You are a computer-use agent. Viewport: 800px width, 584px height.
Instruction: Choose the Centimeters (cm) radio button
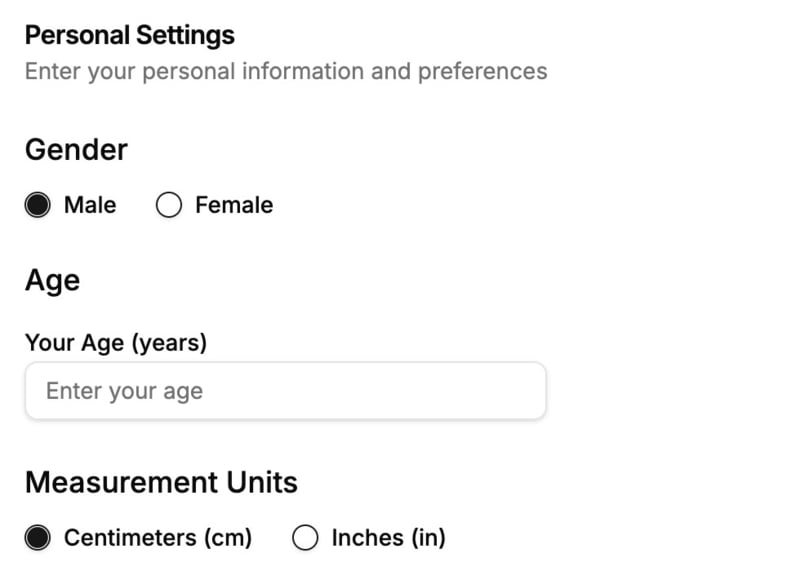coord(38,538)
